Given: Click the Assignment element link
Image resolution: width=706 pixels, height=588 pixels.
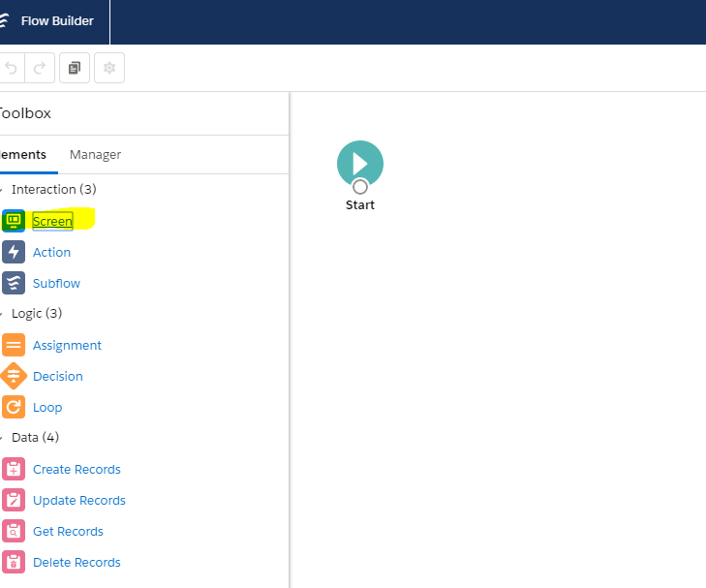Looking at the screenshot, I should tap(67, 345).
